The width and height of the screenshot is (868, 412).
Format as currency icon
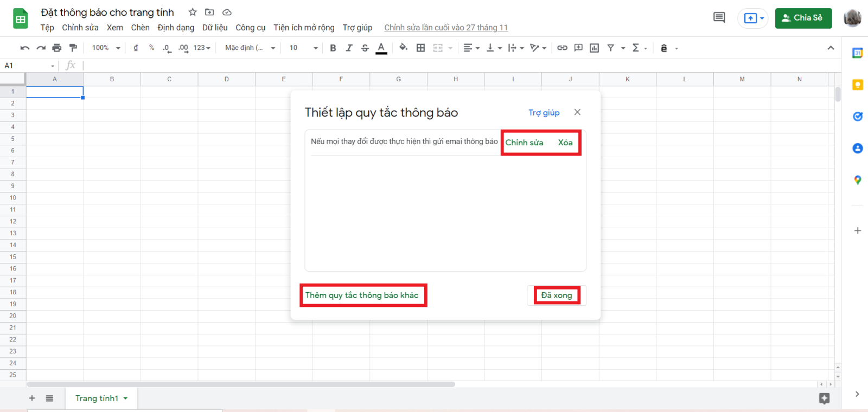(x=136, y=48)
